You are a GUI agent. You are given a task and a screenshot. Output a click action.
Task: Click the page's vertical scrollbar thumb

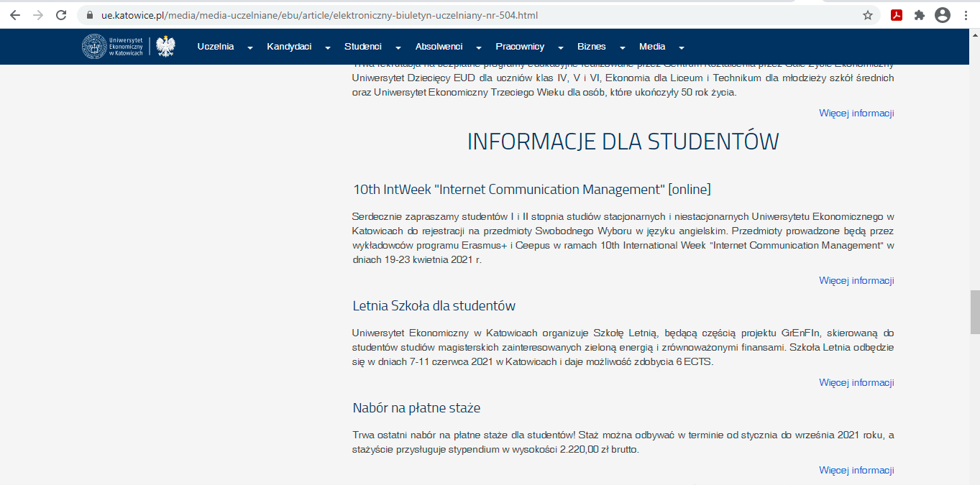point(974,312)
